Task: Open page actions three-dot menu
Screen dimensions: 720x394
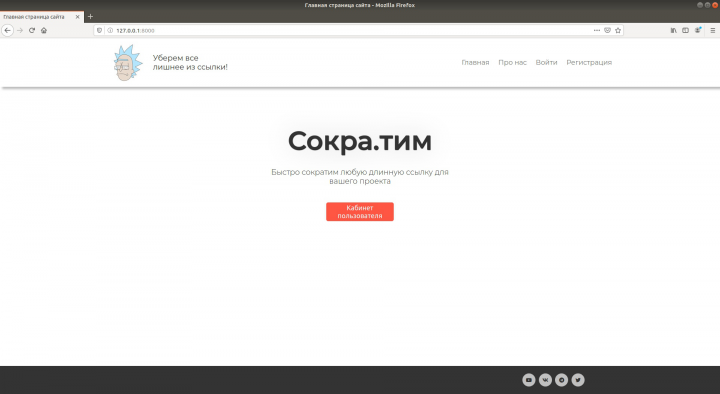Action: point(596,30)
